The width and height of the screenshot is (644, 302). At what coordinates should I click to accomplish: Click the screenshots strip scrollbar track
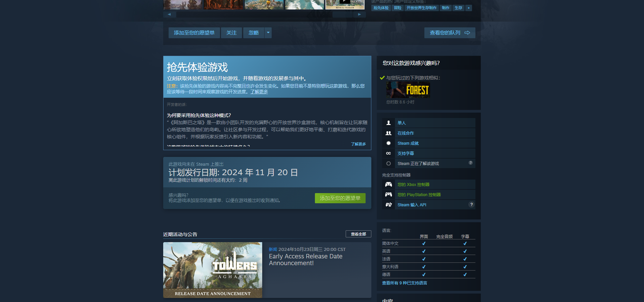click(265, 15)
